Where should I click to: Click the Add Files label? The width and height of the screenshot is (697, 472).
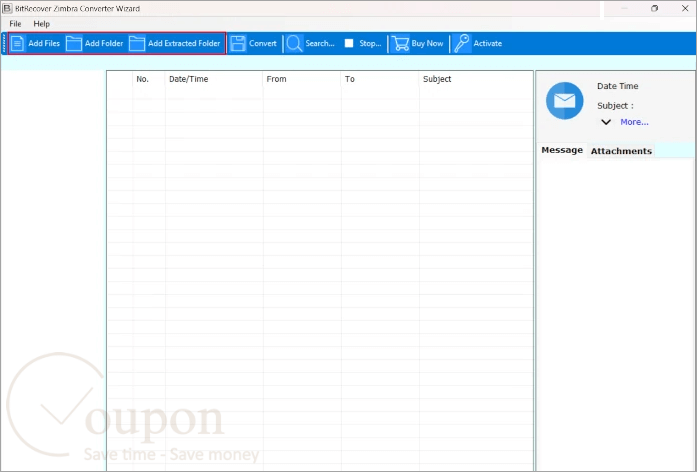pos(44,43)
